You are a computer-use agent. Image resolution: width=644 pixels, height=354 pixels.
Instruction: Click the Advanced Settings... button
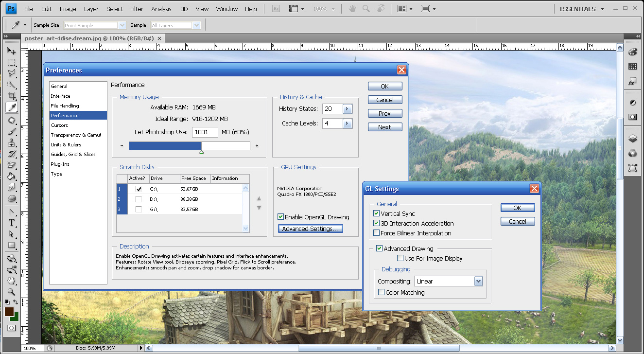(311, 229)
